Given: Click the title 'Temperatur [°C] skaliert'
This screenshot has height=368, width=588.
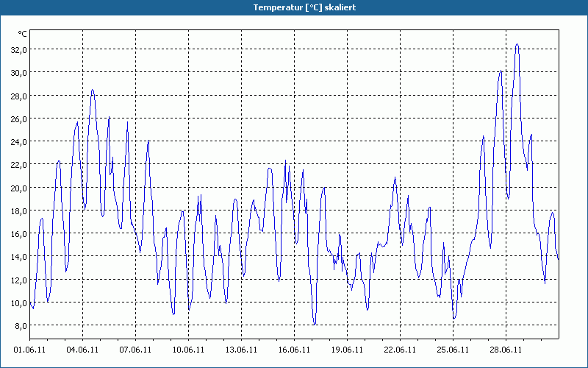Looking at the screenshot, I should tap(304, 7).
